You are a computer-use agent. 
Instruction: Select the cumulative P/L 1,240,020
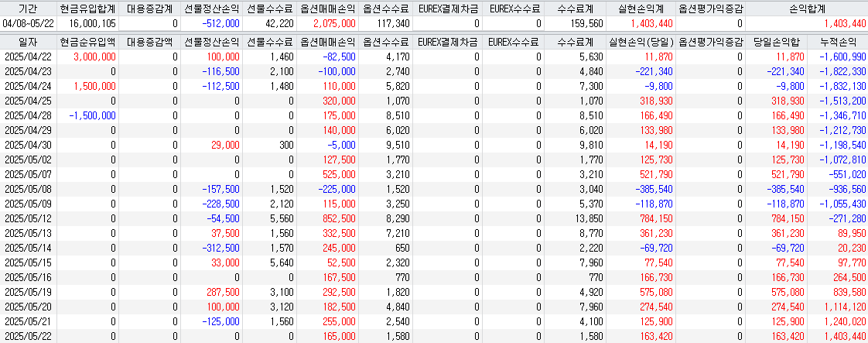(x=845, y=321)
